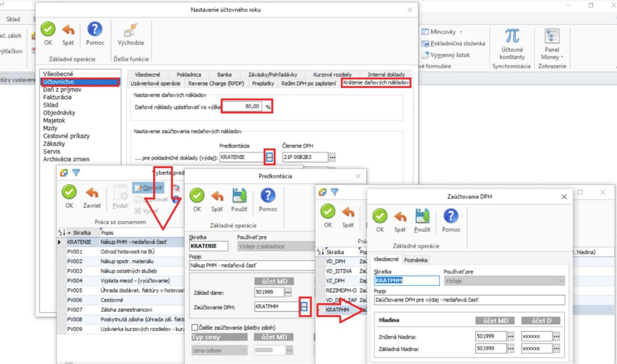Expand the Mincovky dropdown arrow
617x364 pixels.
pyautogui.click(x=461, y=32)
